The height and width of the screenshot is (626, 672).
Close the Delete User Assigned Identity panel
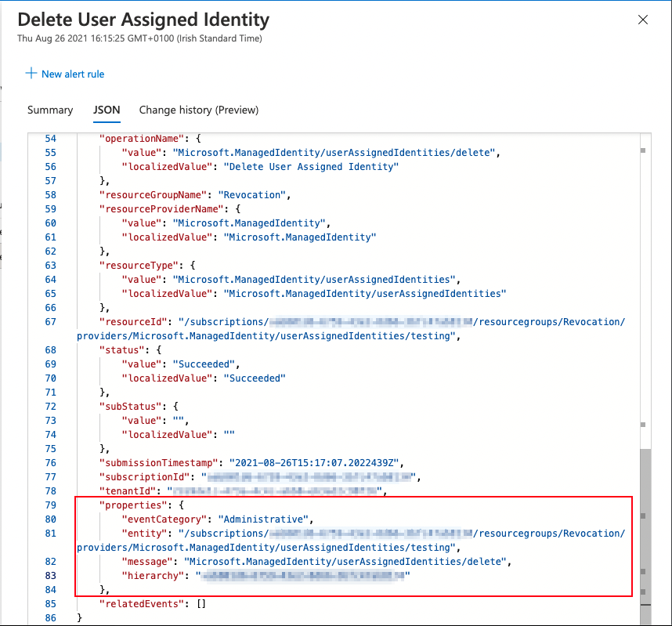[642, 20]
